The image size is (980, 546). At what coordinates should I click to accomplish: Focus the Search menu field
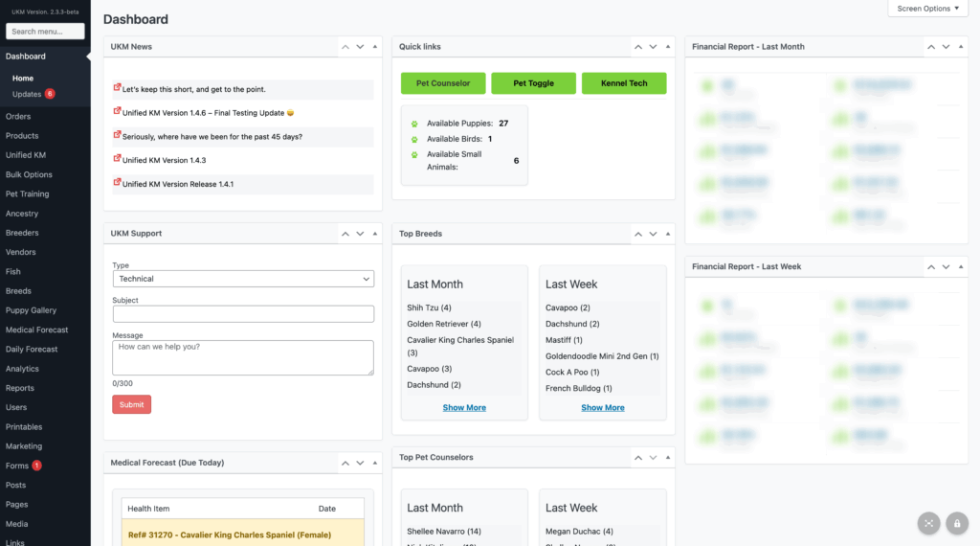[x=45, y=32]
